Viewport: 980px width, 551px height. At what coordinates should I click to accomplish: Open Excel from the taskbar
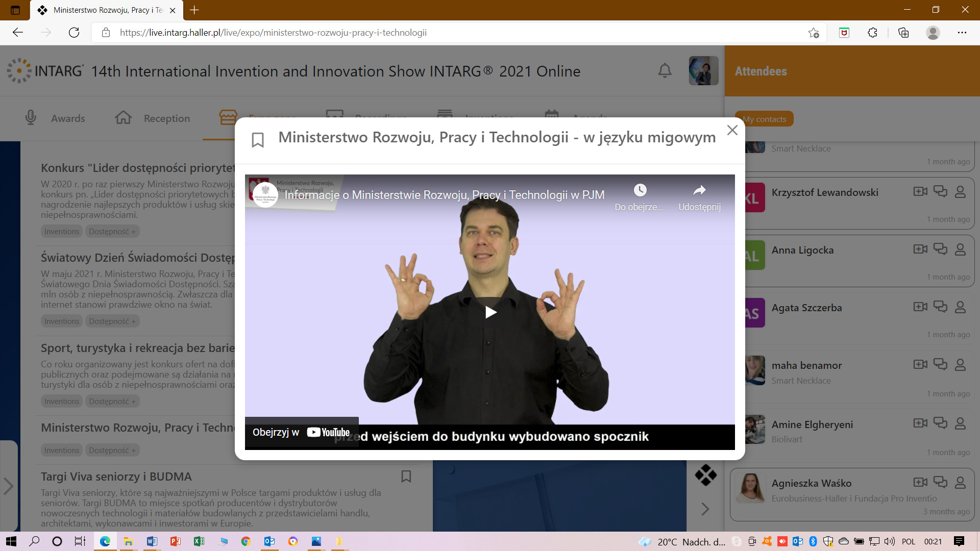pyautogui.click(x=199, y=541)
